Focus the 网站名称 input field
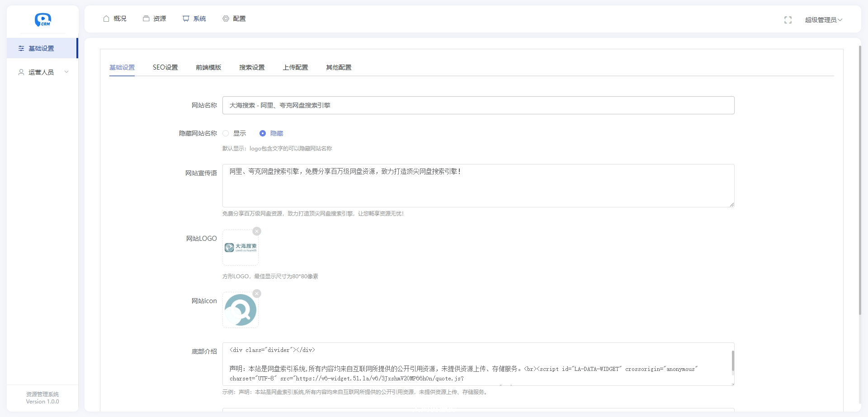 [478, 105]
